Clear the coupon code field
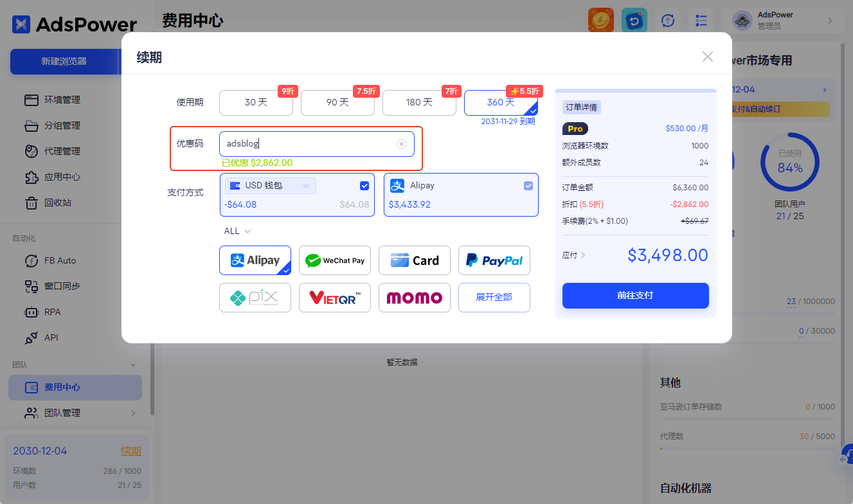 (402, 144)
